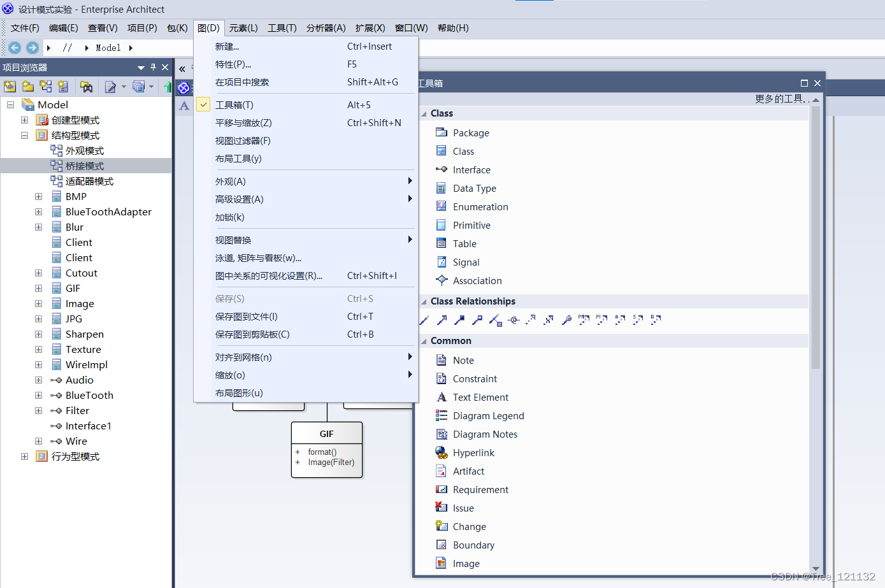Collapse the Class Relationships toolbox section
This screenshot has width=885, height=588.
[424, 301]
